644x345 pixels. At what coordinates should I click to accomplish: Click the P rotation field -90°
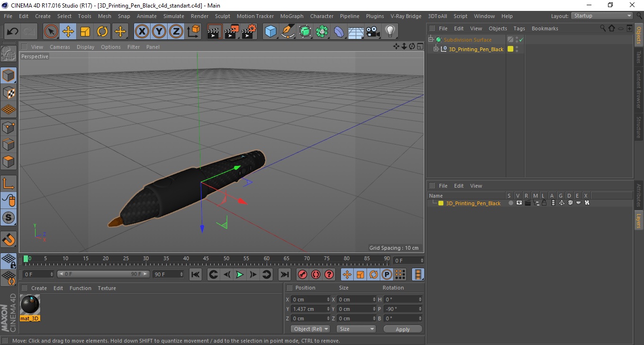pos(403,309)
